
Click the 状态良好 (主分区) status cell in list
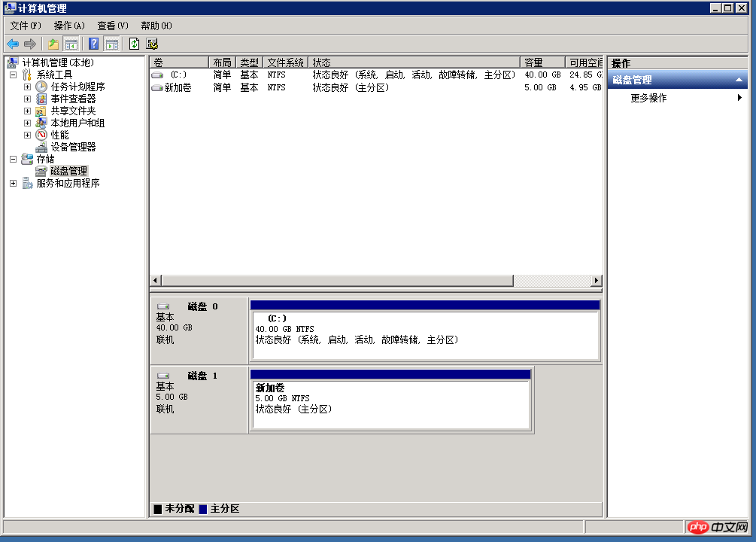pyautogui.click(x=351, y=87)
